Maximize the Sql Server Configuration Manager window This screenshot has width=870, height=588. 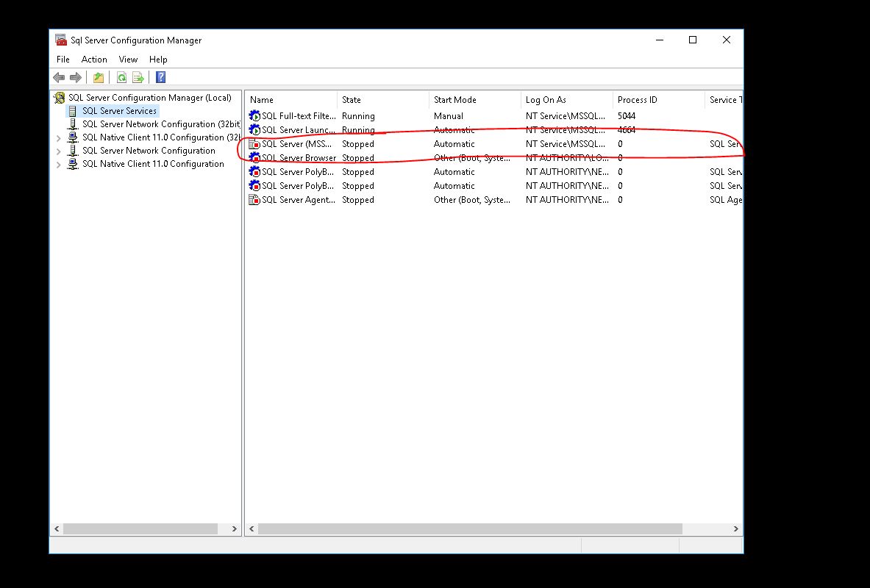pos(693,40)
